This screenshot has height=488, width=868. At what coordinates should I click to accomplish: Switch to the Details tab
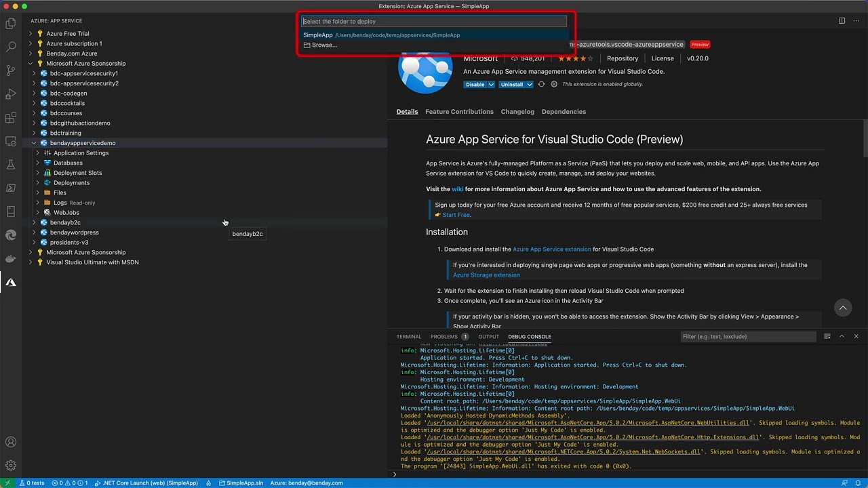click(407, 112)
